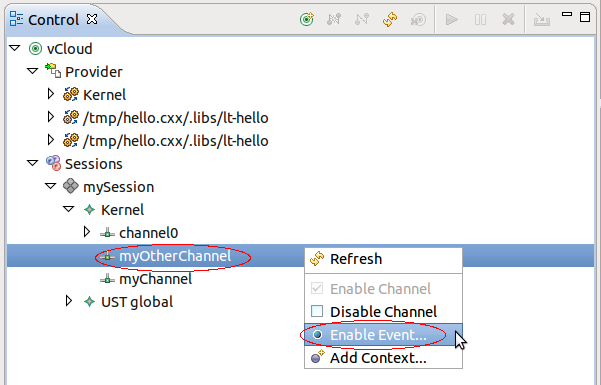Expand the second /tmp/hello.cxx/.libs/lt-hello node
601x385 pixels.
(x=51, y=140)
